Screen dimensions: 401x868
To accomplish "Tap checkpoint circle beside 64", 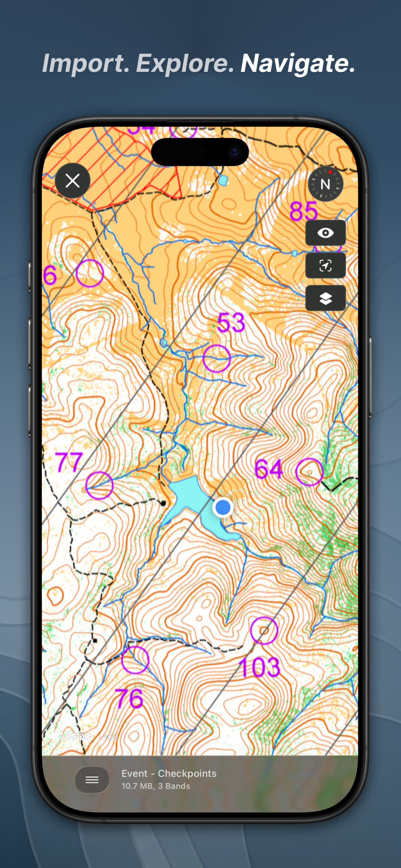I will [x=309, y=472].
